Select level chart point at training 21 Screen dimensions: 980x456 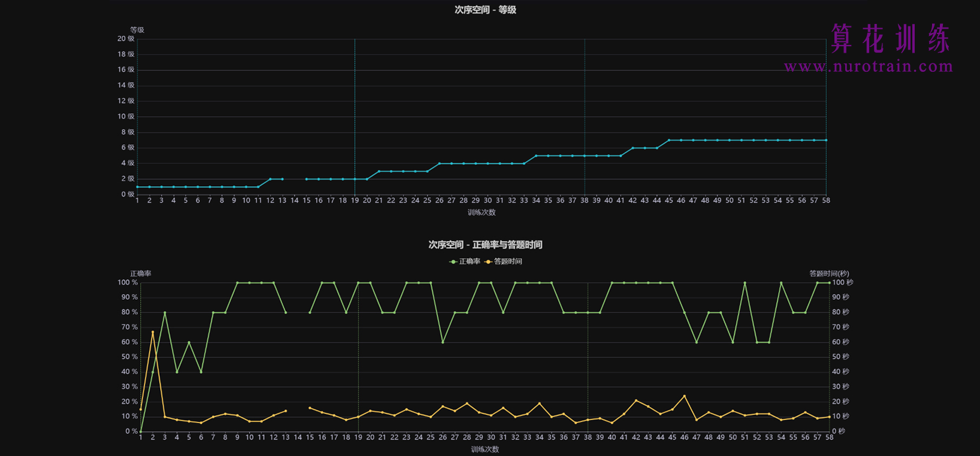(x=379, y=171)
